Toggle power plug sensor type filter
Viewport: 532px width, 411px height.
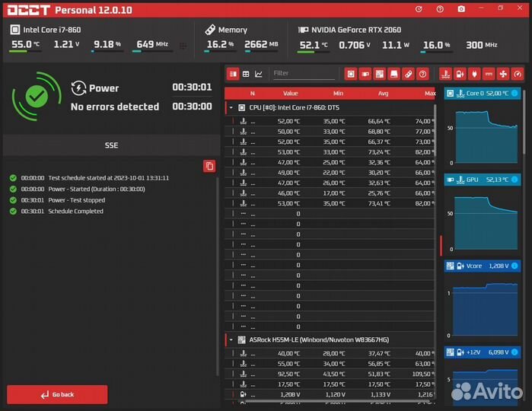tap(474, 74)
